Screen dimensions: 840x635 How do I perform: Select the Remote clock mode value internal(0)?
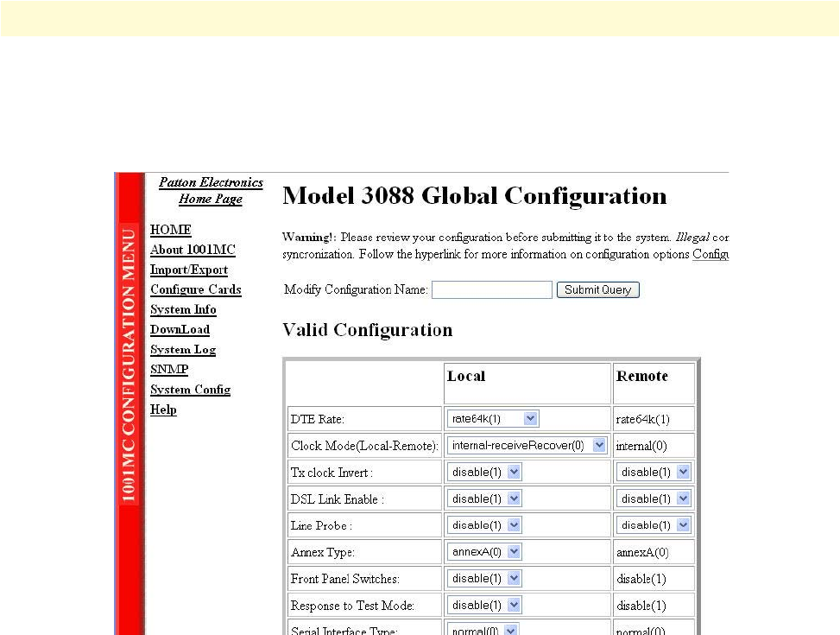point(641,446)
